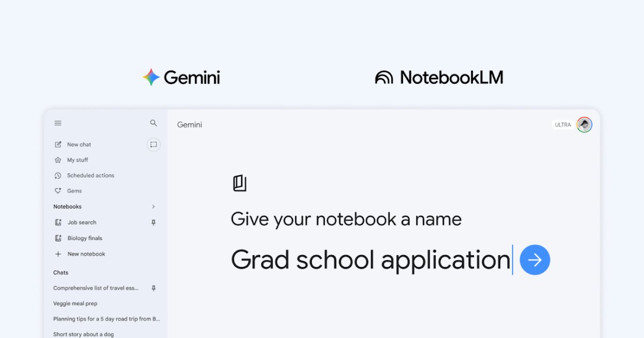Image resolution: width=644 pixels, height=338 pixels.
Task: Open New chat
Action: tap(79, 144)
